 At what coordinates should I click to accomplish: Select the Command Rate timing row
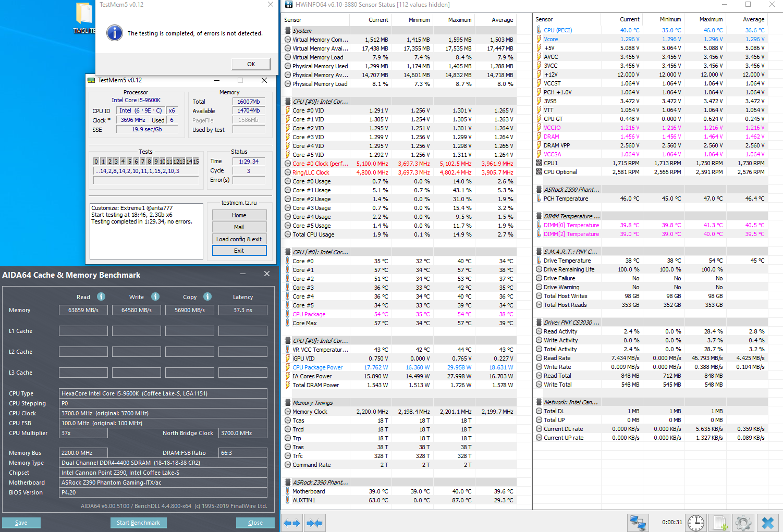pyautogui.click(x=399, y=465)
